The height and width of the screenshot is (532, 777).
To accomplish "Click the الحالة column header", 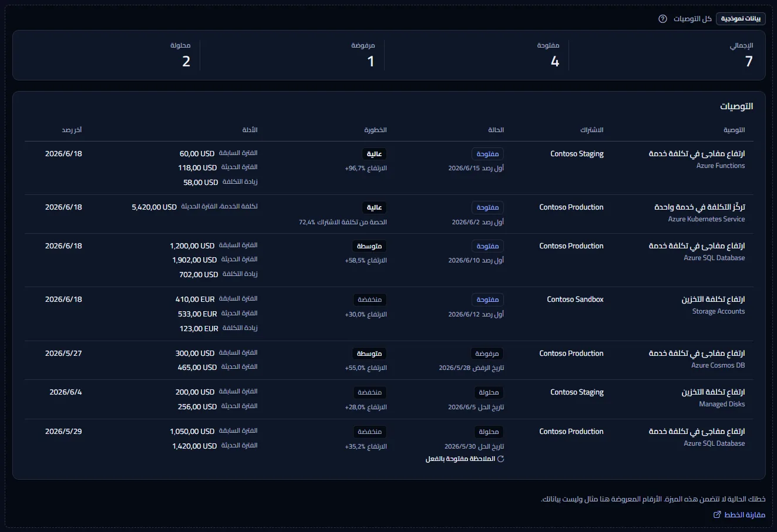I will click(496, 130).
